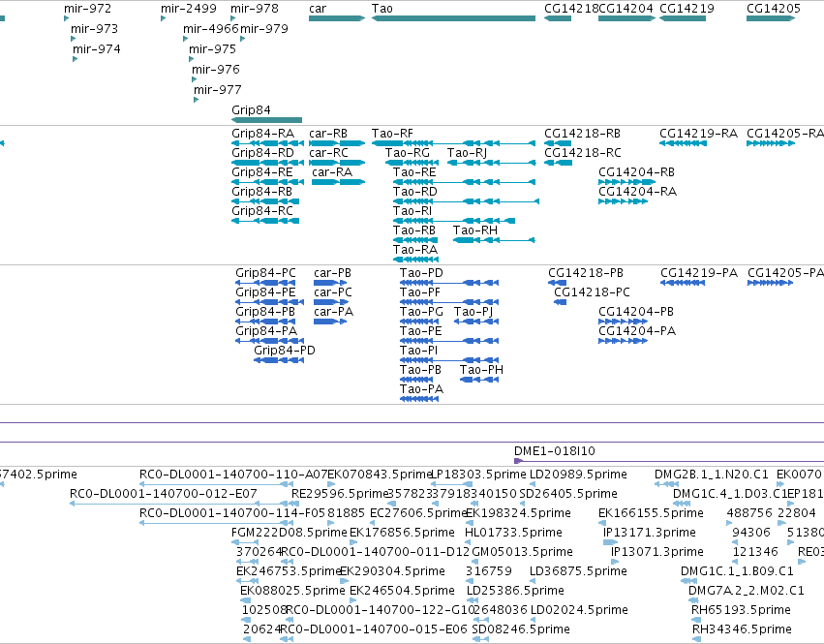Screen dimensions: 824x644
Task: Select the car-PA protein label
Action: click(334, 312)
